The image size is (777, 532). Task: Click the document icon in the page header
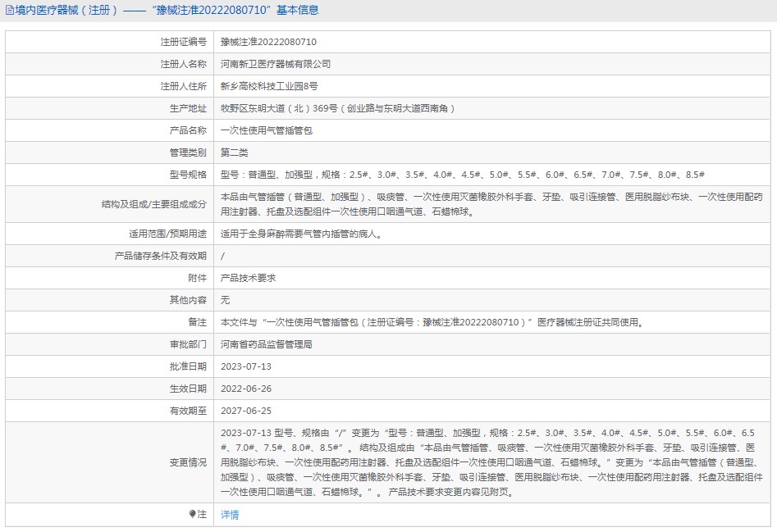tap(9, 11)
